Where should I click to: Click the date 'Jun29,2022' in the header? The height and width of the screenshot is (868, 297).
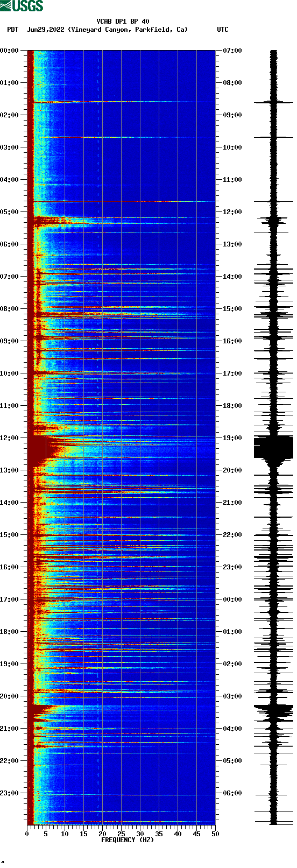[45, 30]
